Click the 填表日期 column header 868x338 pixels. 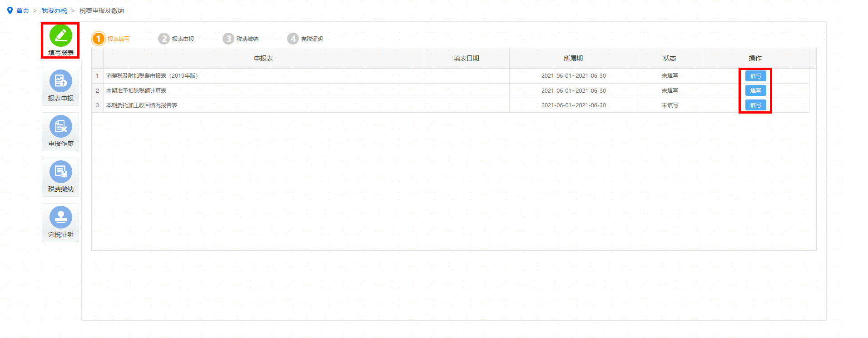click(x=466, y=58)
